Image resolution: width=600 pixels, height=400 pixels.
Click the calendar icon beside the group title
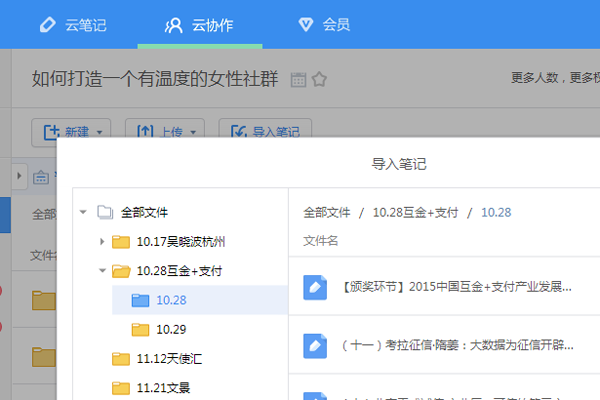298,80
